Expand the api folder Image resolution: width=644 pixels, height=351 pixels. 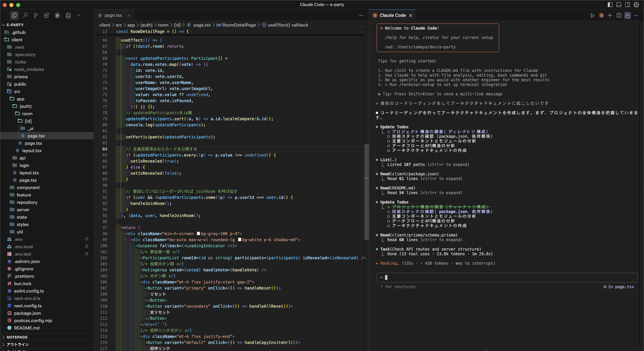[22, 158]
